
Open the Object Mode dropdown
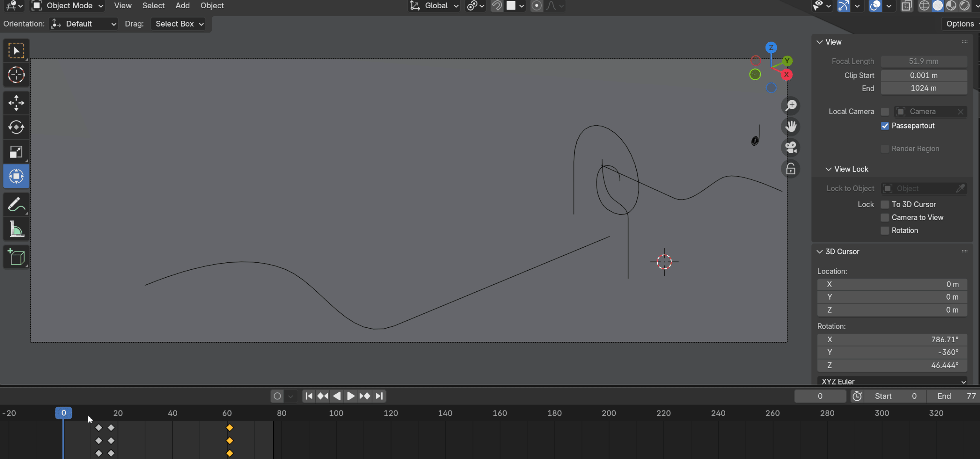pyautogui.click(x=68, y=5)
